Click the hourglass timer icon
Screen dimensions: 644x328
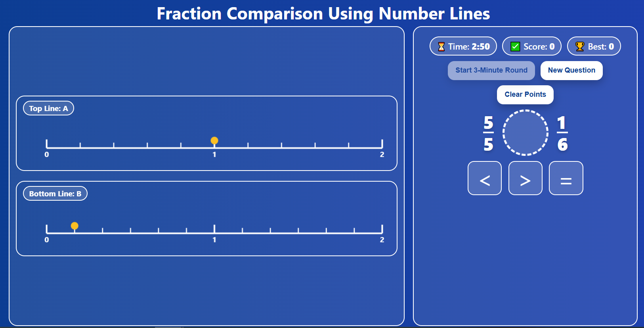click(441, 47)
